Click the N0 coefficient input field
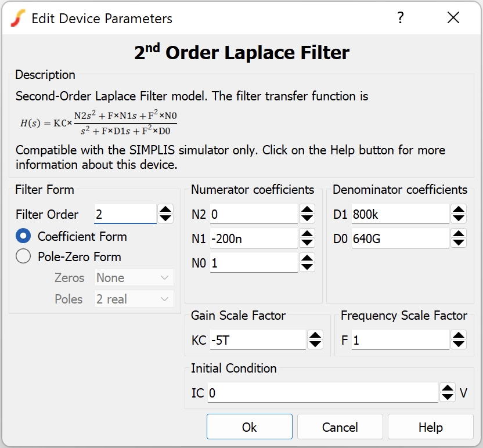Screen dimensions: 483x448 click(254, 263)
